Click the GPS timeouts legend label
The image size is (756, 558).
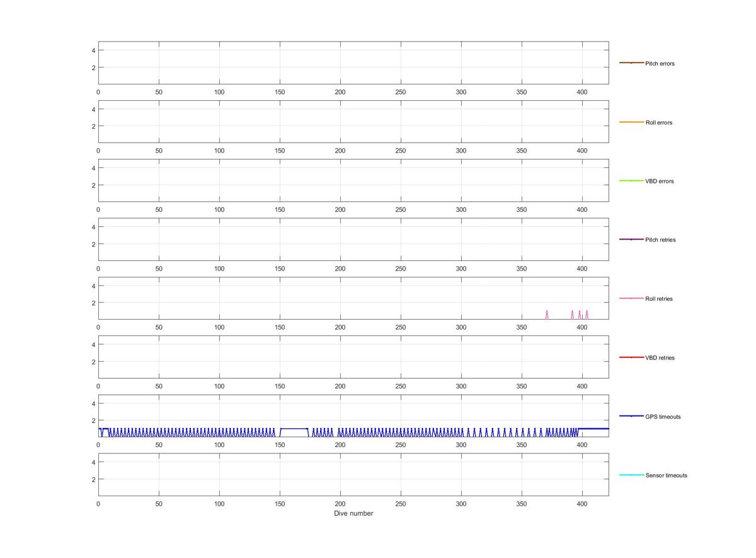click(x=663, y=417)
